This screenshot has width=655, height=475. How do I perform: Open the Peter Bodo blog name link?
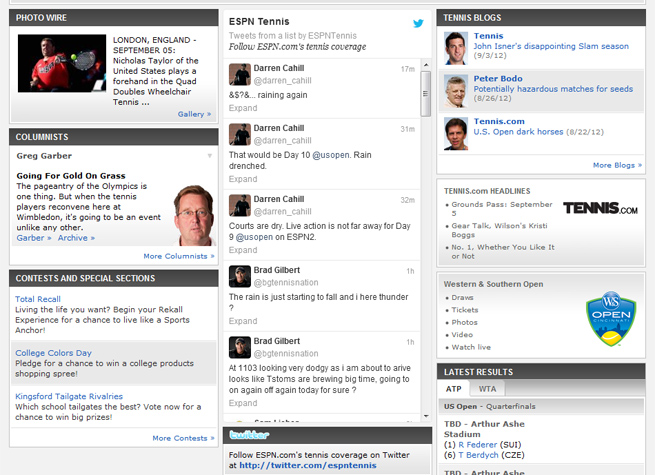[x=498, y=79]
